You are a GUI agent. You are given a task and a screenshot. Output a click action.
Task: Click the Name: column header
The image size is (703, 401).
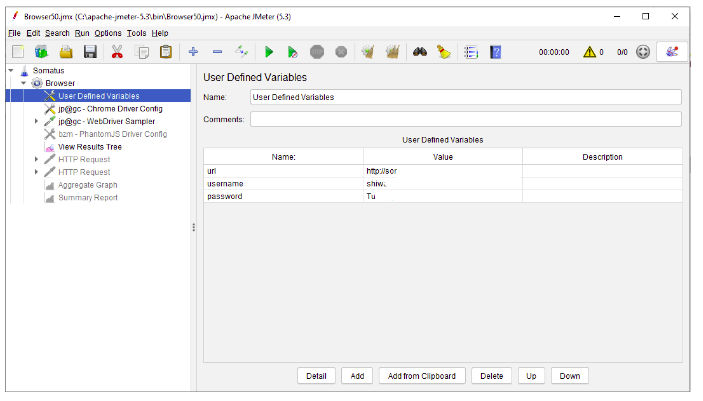click(x=283, y=157)
